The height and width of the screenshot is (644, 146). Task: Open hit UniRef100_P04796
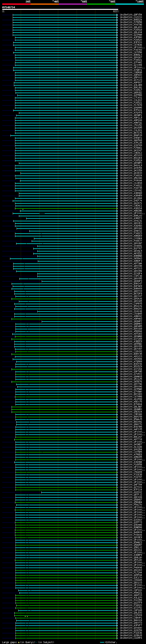(x=131, y=25)
